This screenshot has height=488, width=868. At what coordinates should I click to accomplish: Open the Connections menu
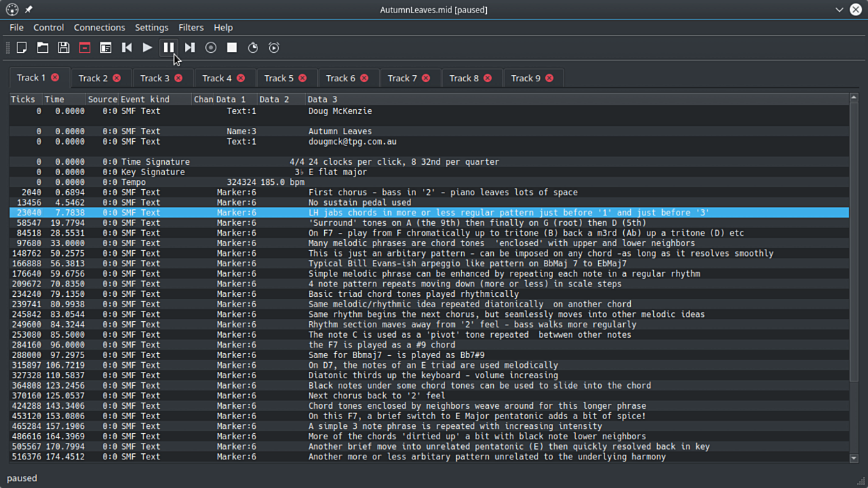click(x=99, y=27)
